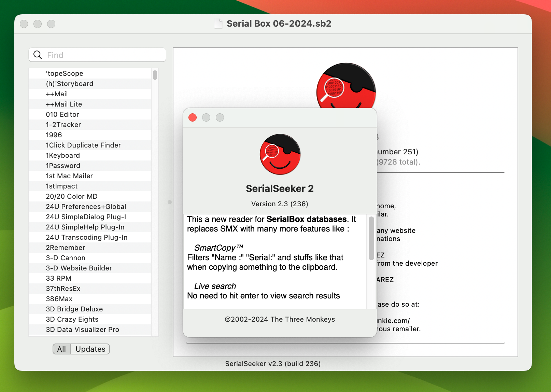Click the Version 2.3 (236) label
Viewport: 551px width, 392px height.
point(280,204)
